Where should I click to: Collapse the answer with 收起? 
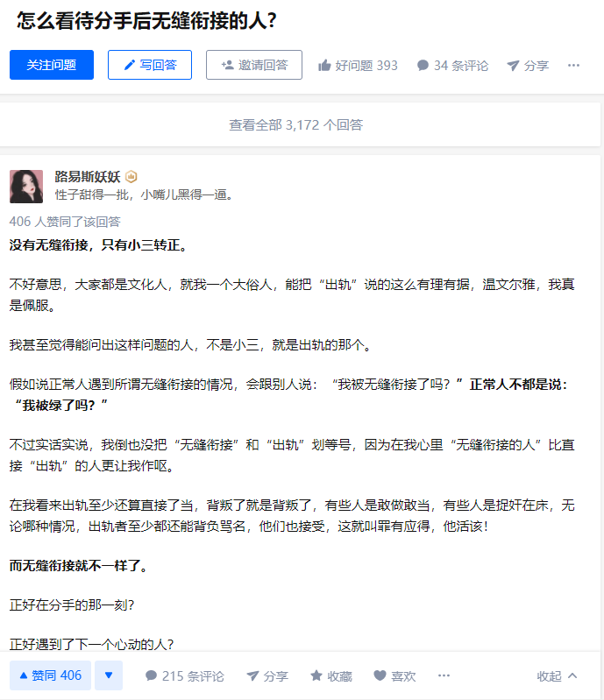[557, 675]
